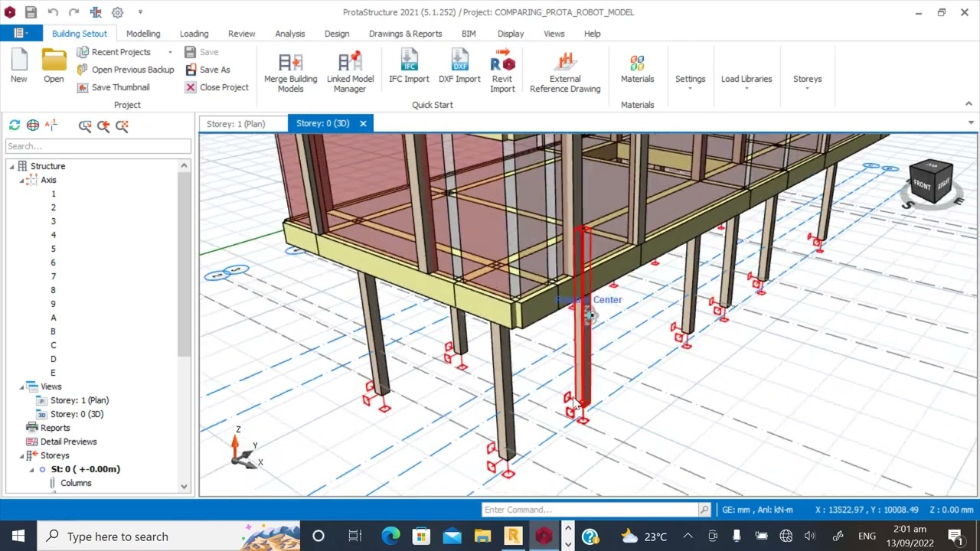Click the second magnifier with arrow icon in tree toolbar
This screenshot has width=980, height=551.
[x=103, y=126]
